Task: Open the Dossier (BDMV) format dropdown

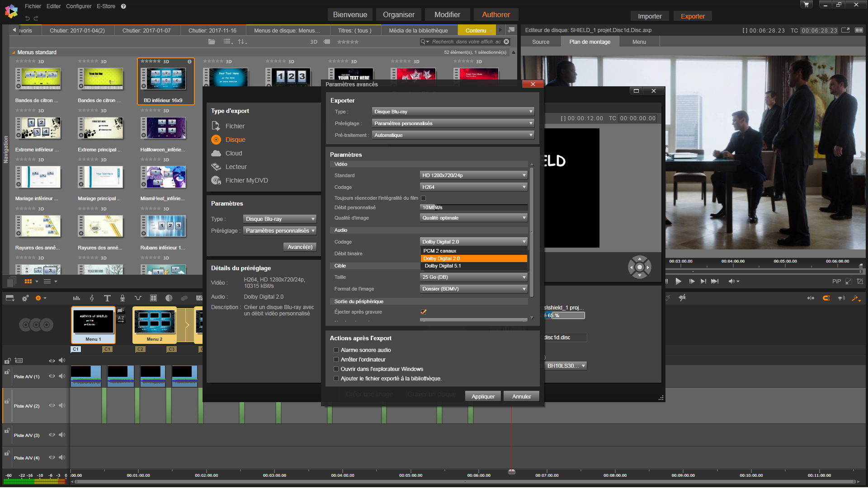Action: (x=473, y=289)
